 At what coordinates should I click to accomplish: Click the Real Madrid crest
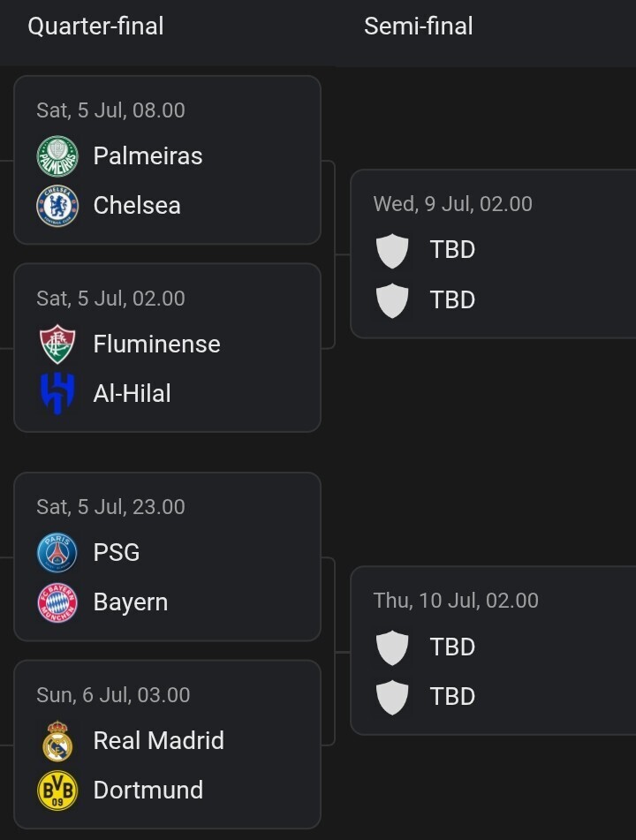click(x=57, y=741)
